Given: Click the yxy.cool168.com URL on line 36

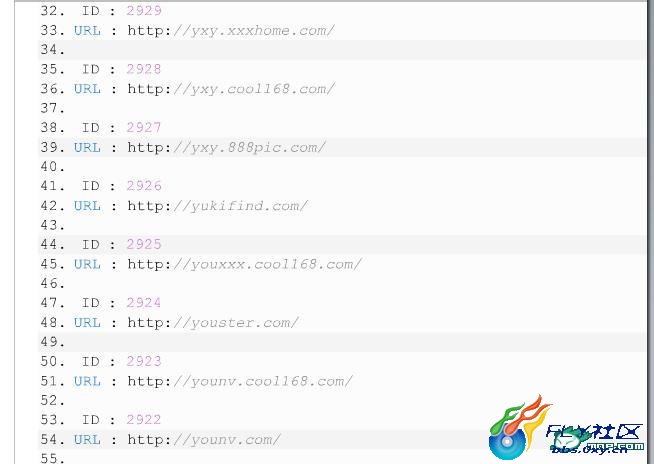Looking at the screenshot, I should 231,89.
